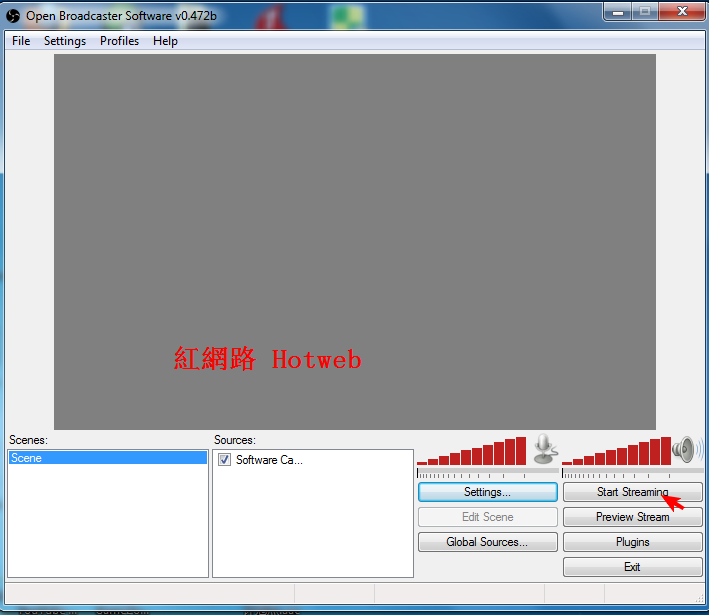Click Start Streaming
This screenshot has height=615, width=709.
632,492
